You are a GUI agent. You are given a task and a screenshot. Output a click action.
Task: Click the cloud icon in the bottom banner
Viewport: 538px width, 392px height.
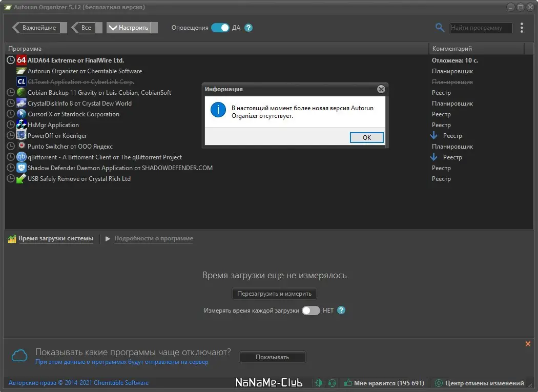19,356
